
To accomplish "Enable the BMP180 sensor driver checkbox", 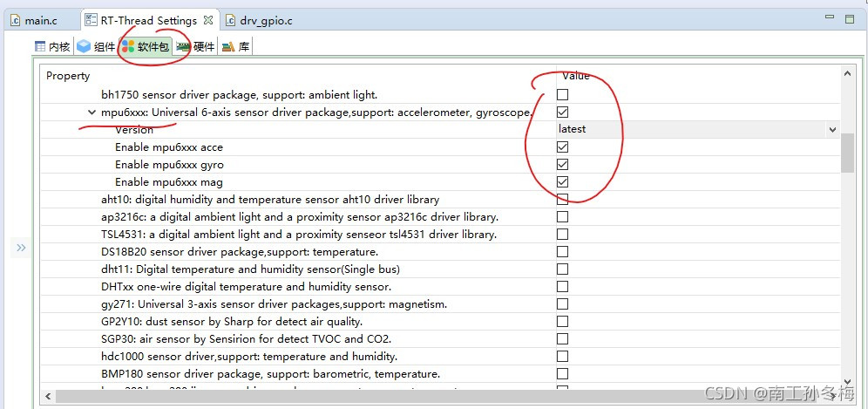I will click(562, 373).
